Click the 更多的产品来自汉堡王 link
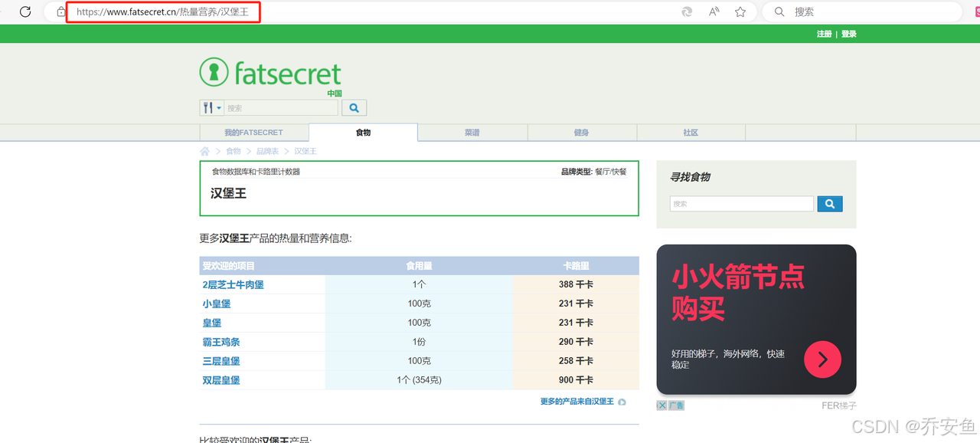 coord(577,402)
